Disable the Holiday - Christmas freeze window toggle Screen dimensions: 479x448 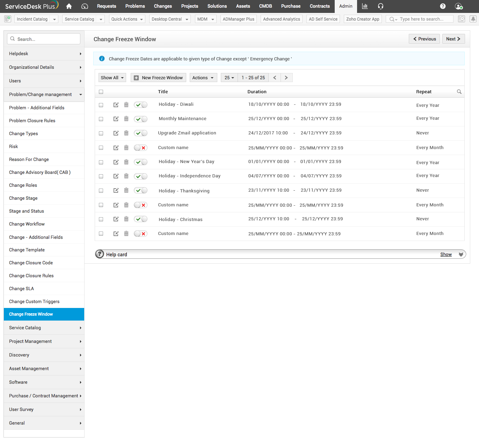coord(140,219)
